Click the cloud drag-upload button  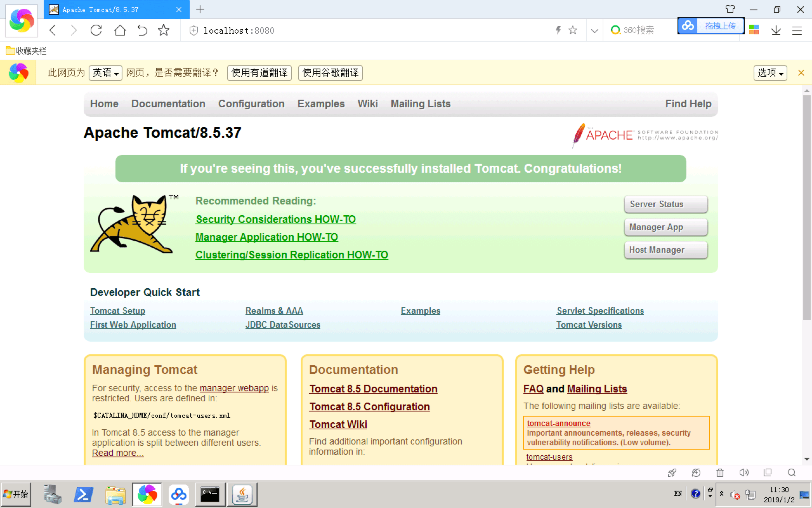coord(711,26)
